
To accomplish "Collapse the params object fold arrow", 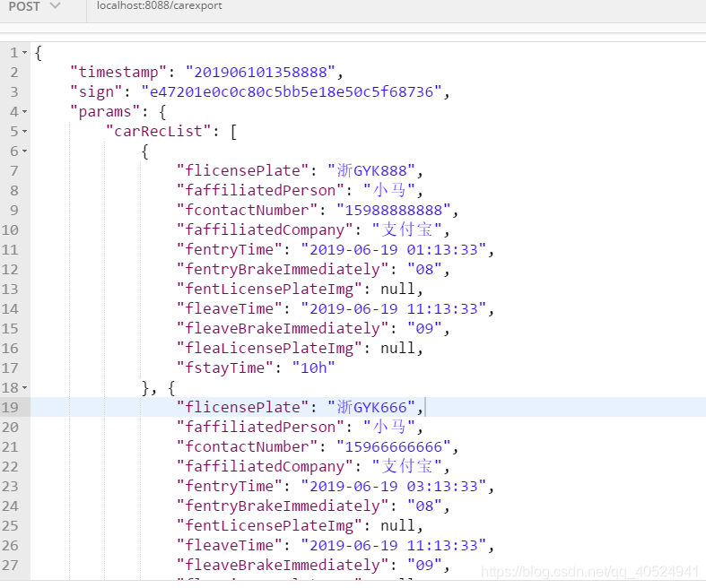I will coord(25,111).
